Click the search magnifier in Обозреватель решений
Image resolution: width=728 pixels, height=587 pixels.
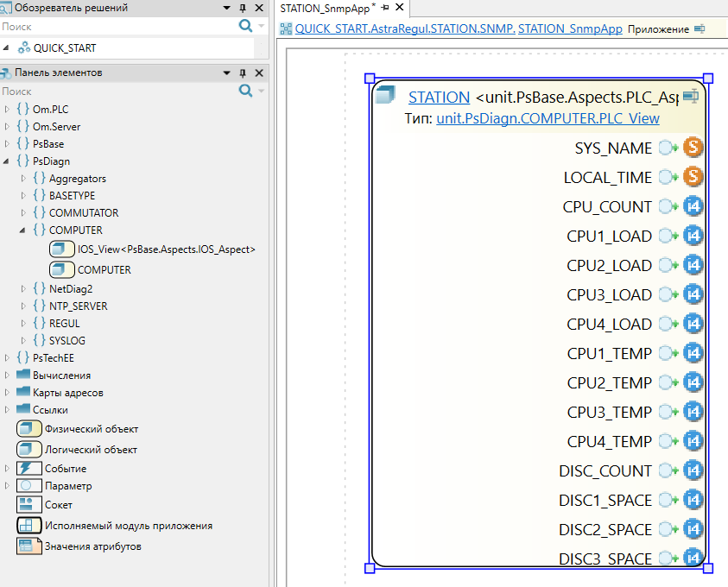coord(245,27)
